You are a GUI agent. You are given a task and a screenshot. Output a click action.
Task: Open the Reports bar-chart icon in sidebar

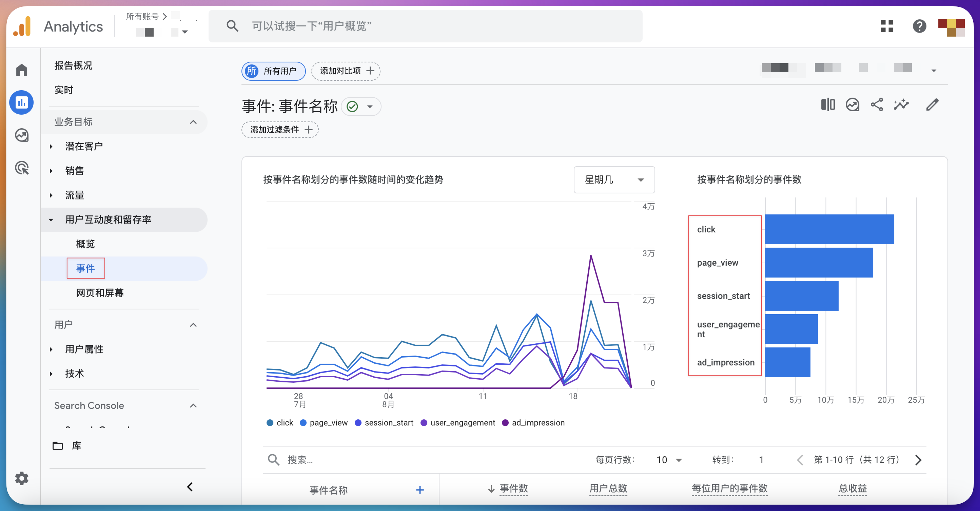pos(22,102)
